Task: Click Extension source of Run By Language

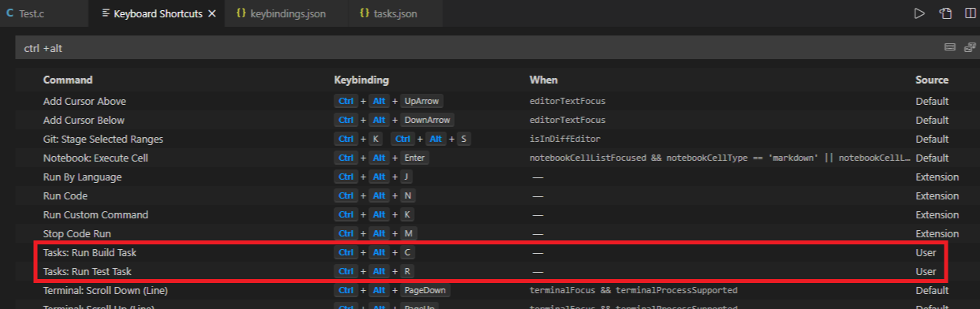Action: click(937, 177)
